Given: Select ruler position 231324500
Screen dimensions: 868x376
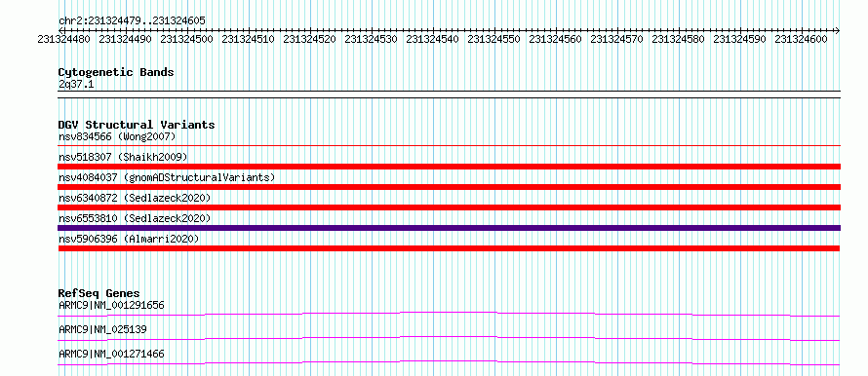Looking at the screenshot, I should pyautogui.click(x=186, y=39).
